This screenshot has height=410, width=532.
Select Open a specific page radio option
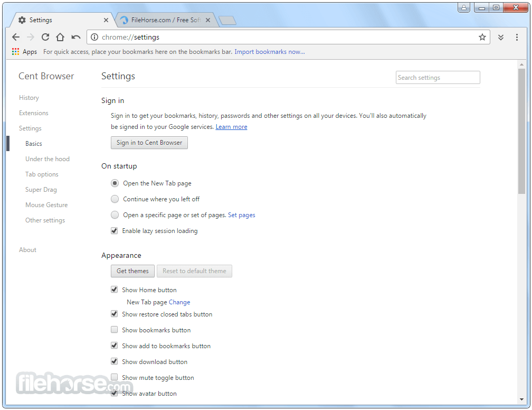(x=115, y=215)
